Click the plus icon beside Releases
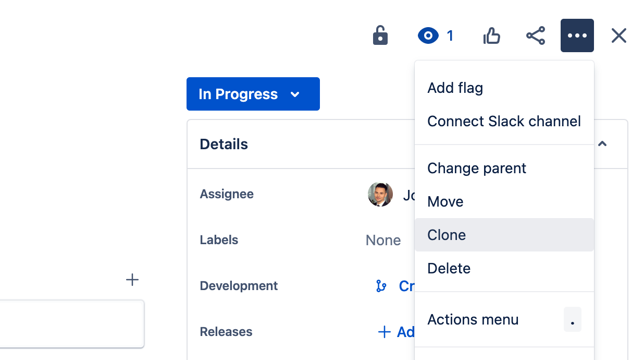The image size is (644, 360). coord(384,332)
